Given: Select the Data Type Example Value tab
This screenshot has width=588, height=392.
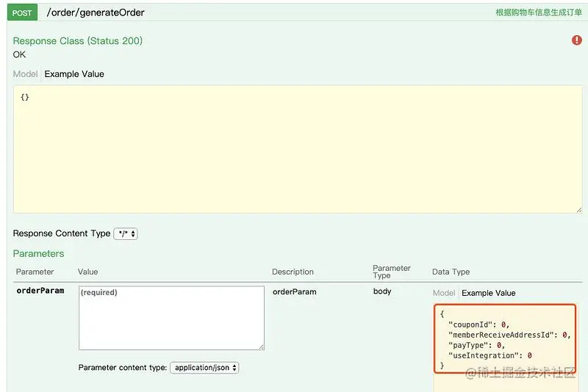Looking at the screenshot, I should (488, 293).
